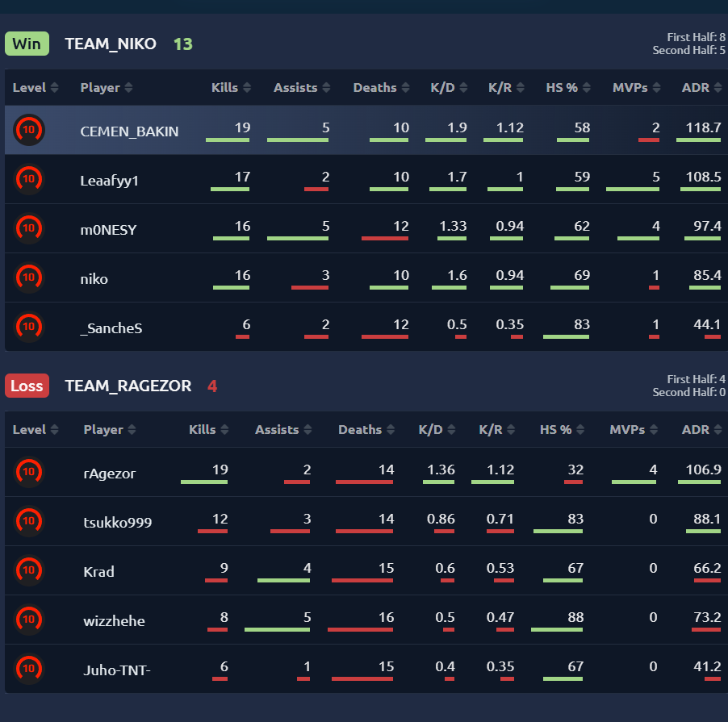
Task: Open Juho-TNT- player profile
Action: pos(117,670)
